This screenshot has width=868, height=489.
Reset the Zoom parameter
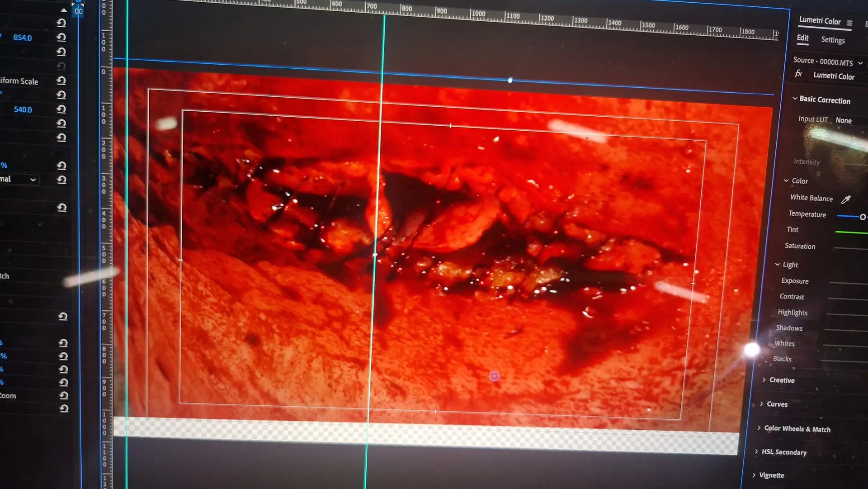pyautogui.click(x=64, y=395)
